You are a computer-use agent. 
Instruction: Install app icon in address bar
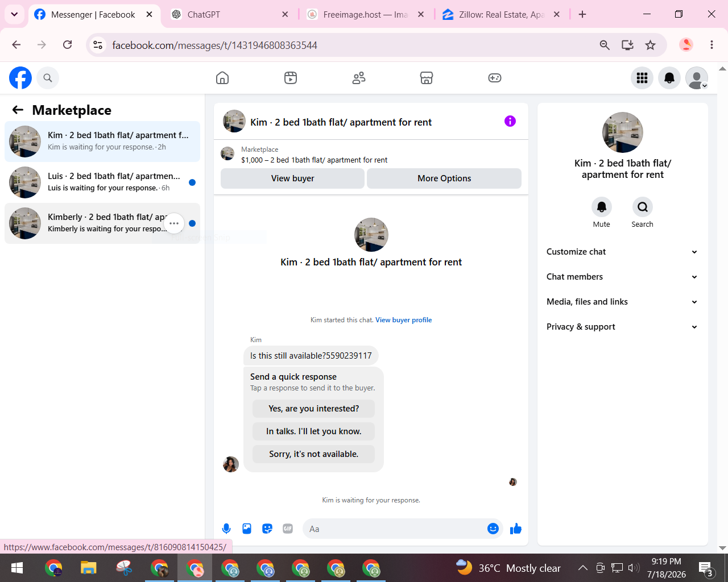click(x=627, y=45)
